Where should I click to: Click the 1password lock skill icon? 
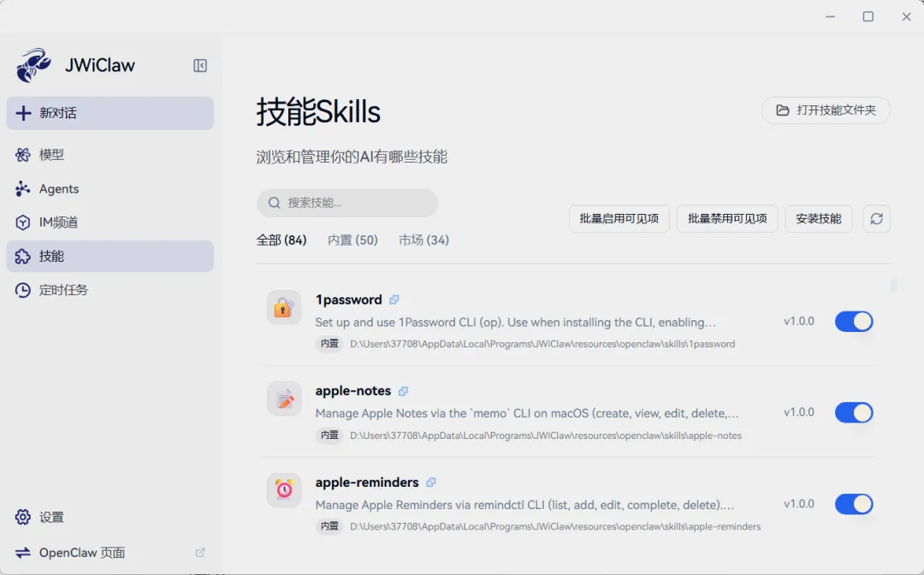click(284, 308)
